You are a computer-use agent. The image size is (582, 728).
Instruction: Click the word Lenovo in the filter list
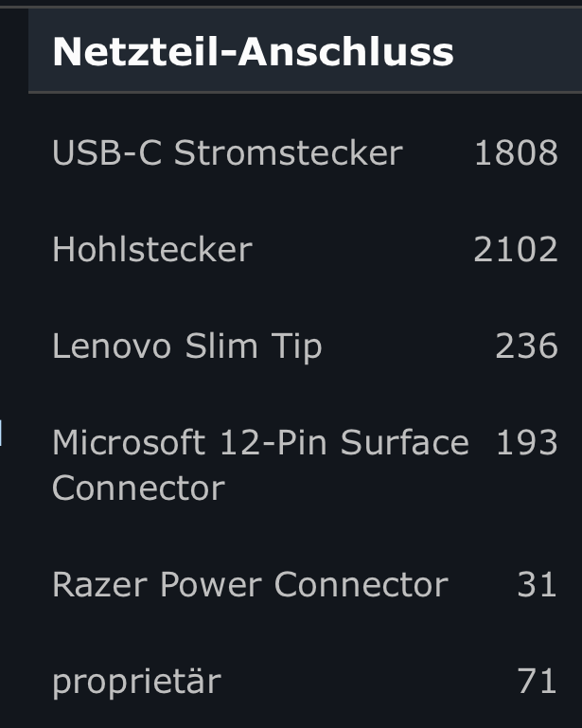112,346
